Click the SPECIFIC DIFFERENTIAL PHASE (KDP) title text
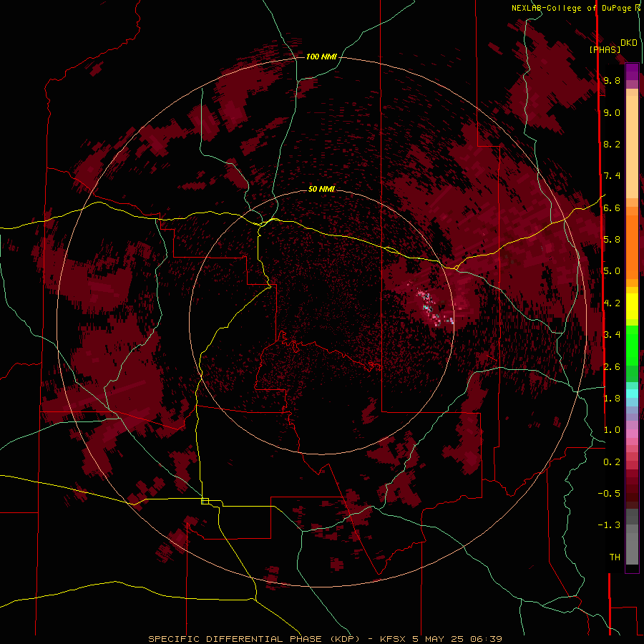Screen dimensions: 644x644 coord(254,639)
